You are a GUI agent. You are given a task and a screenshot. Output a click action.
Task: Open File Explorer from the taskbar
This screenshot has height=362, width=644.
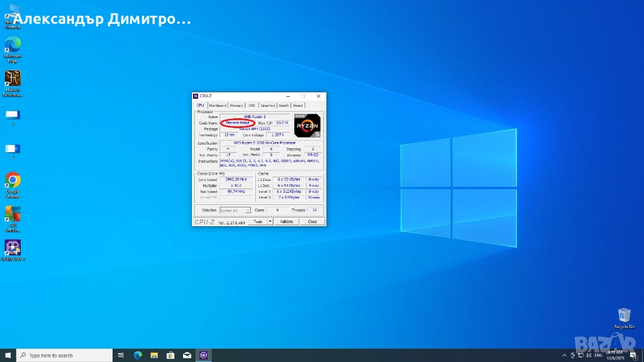153,355
